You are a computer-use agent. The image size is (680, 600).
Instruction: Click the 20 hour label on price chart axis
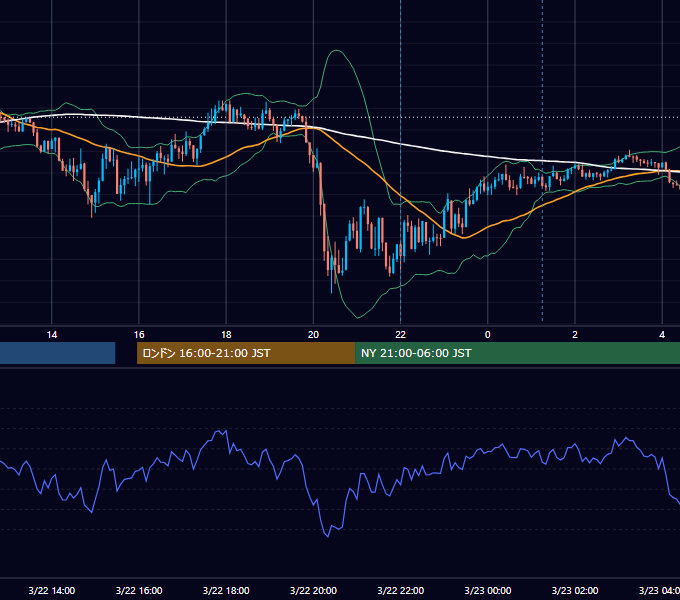click(313, 335)
